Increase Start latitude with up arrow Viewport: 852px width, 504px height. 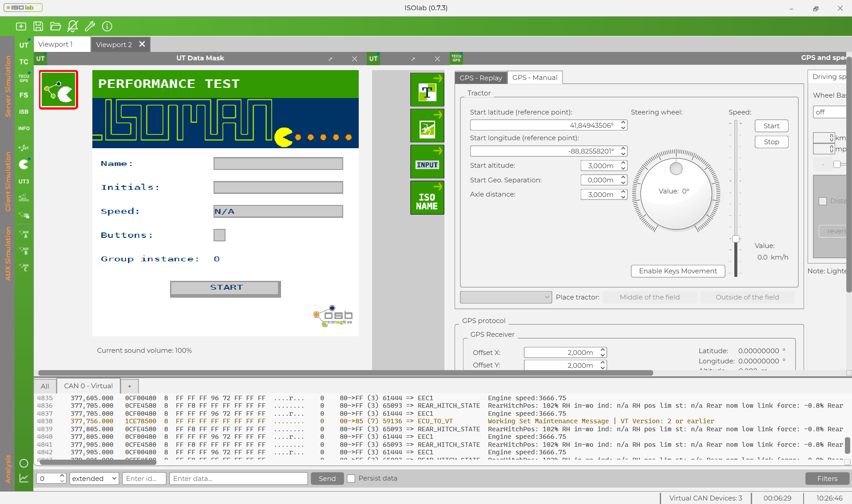pyautogui.click(x=623, y=123)
